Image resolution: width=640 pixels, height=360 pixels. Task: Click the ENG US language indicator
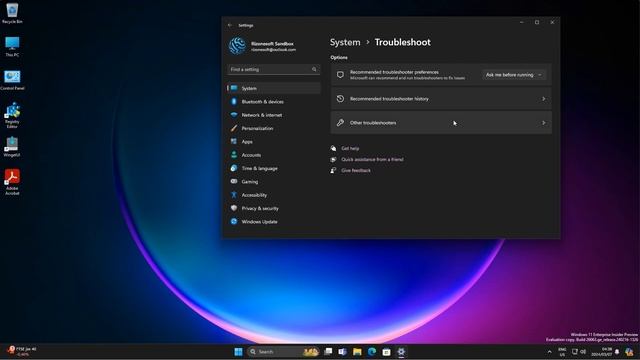tap(562, 352)
